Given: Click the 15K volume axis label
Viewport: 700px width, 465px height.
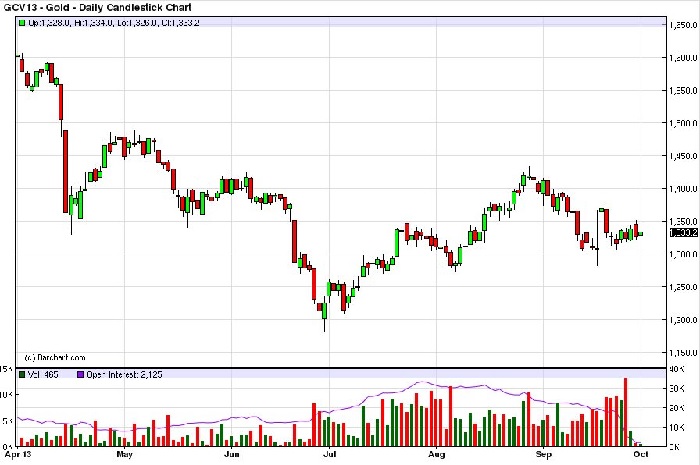Looking at the screenshot, I should (x=6, y=369).
